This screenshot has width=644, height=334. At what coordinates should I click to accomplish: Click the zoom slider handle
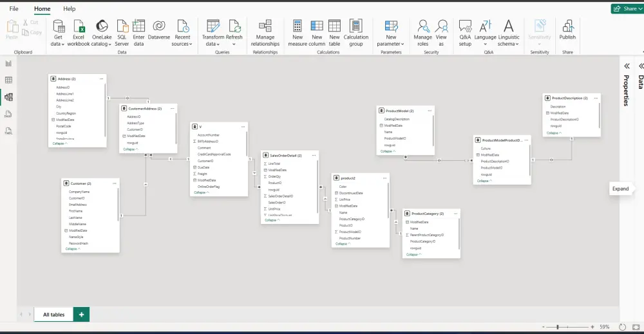557,327
